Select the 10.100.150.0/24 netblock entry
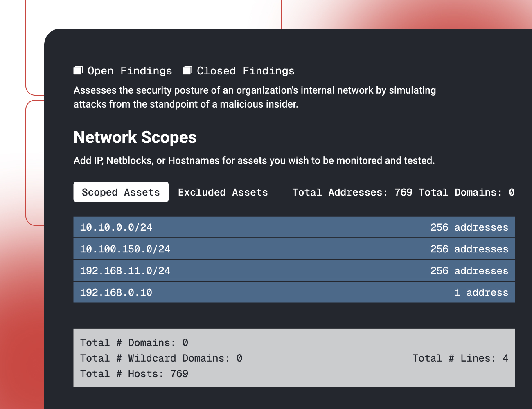The width and height of the screenshot is (532, 409). click(x=125, y=249)
